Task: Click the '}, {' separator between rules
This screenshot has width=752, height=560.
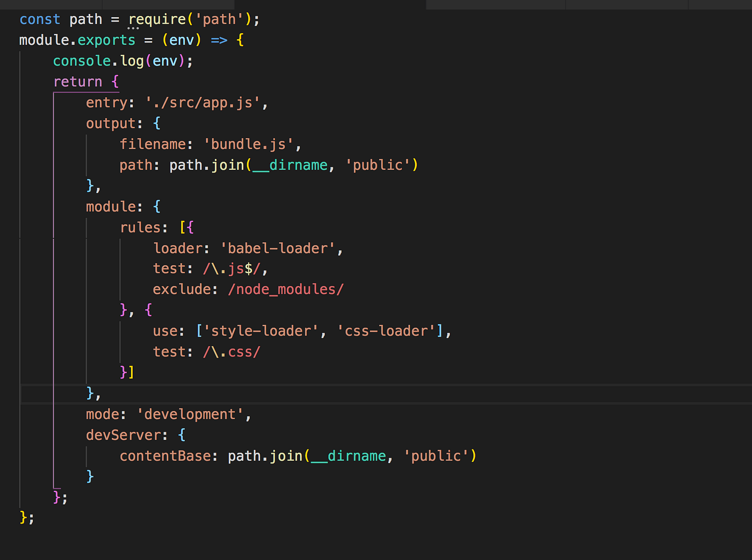Action: [x=136, y=310]
